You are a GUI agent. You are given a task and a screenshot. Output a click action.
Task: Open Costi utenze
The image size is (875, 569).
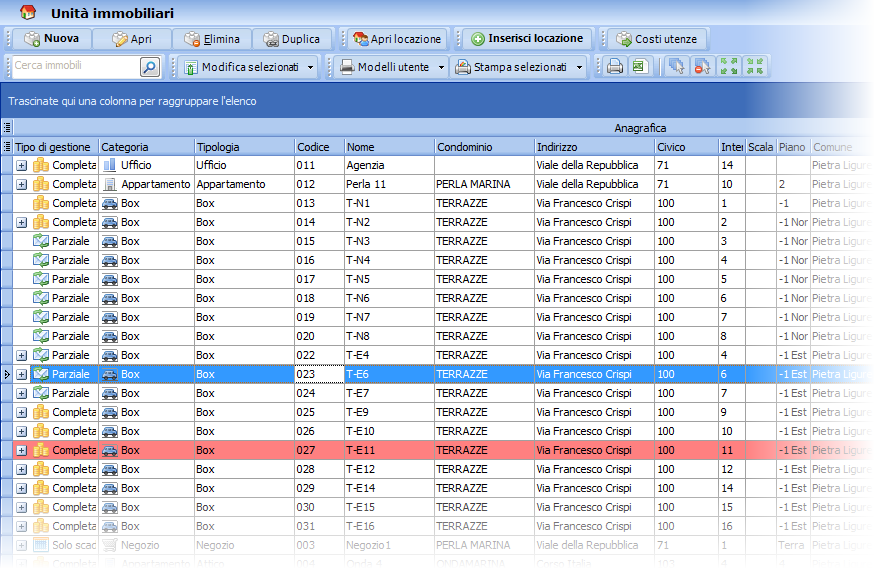pyautogui.click(x=657, y=38)
